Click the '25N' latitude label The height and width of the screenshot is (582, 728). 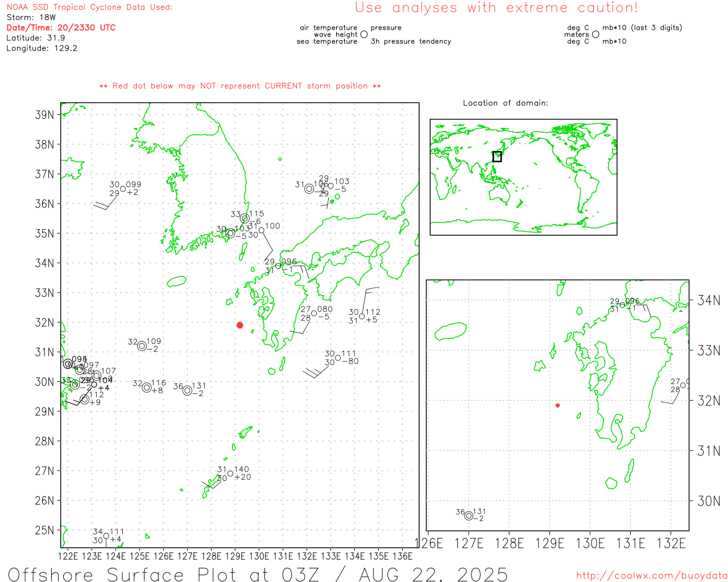pyautogui.click(x=44, y=530)
